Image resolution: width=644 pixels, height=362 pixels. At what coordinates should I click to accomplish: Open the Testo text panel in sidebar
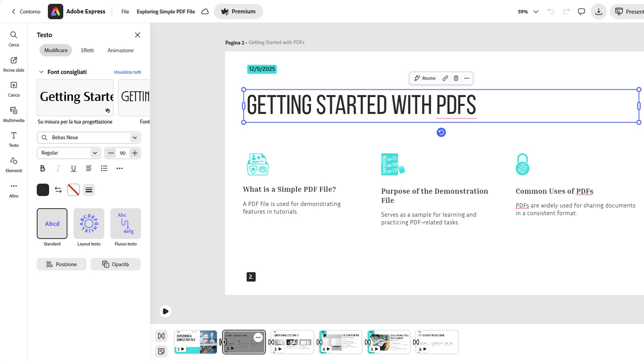pos(13,139)
